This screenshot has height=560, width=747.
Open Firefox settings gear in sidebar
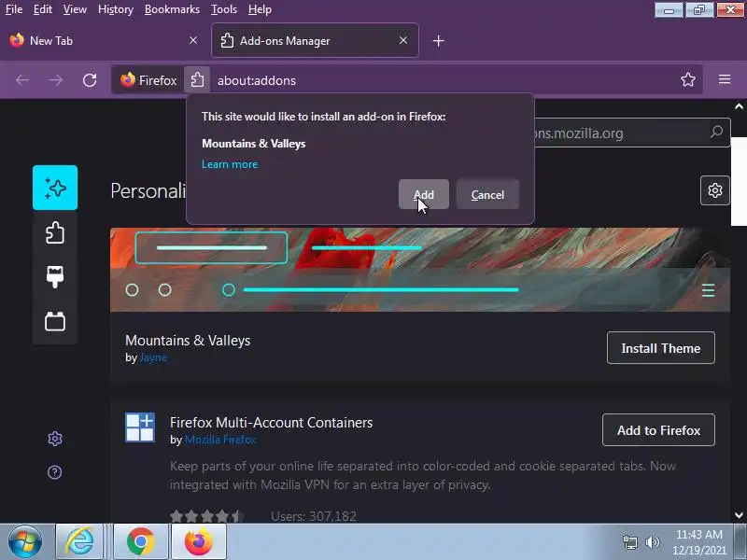55,439
